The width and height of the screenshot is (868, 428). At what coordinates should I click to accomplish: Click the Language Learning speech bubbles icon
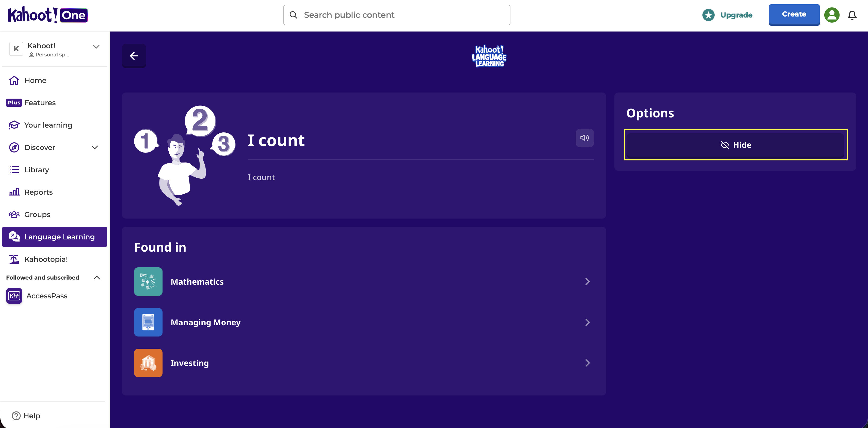14,236
